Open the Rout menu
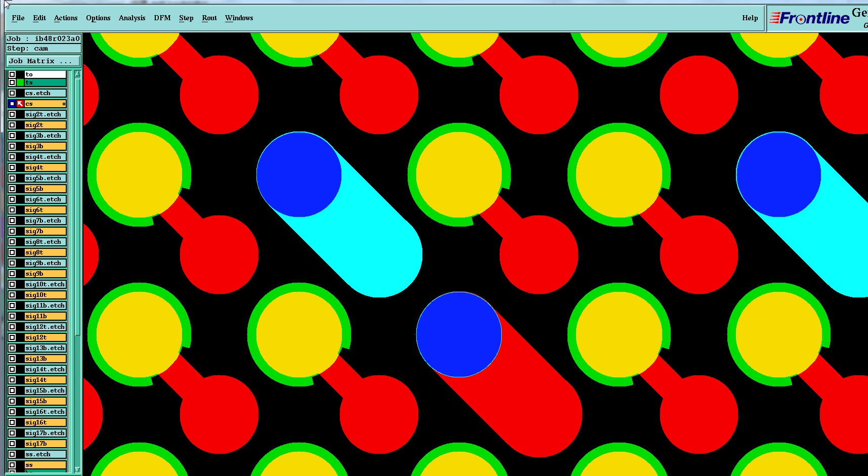The image size is (868, 476). [209, 18]
